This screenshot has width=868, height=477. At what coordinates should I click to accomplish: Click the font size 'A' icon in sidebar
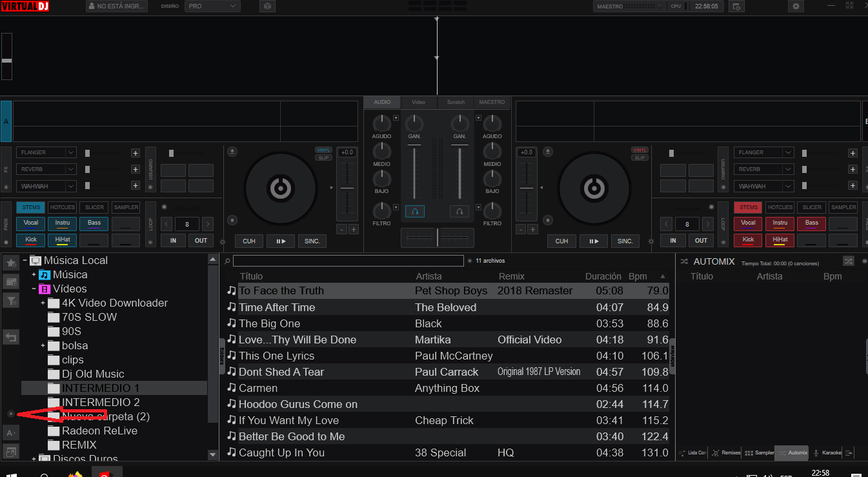(11, 432)
